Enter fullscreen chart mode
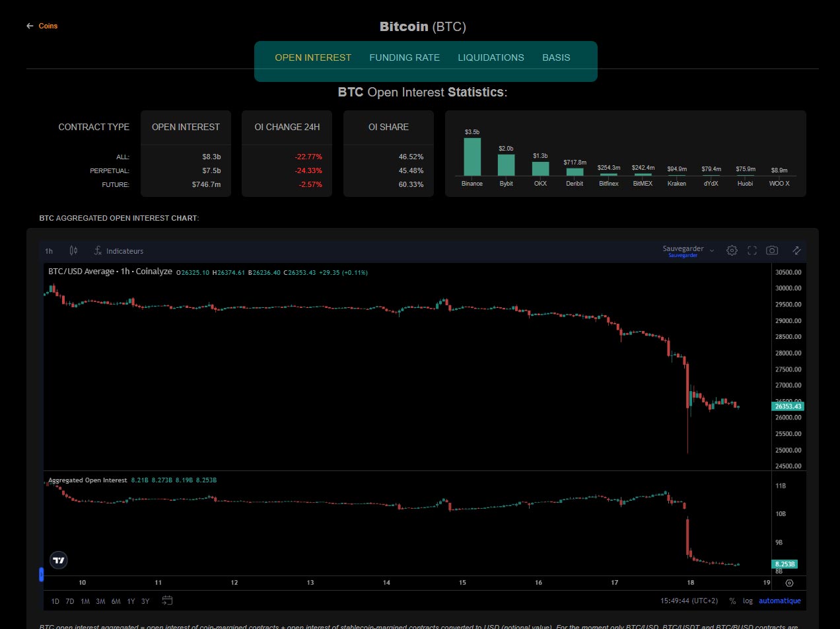The image size is (840, 629). pos(752,250)
